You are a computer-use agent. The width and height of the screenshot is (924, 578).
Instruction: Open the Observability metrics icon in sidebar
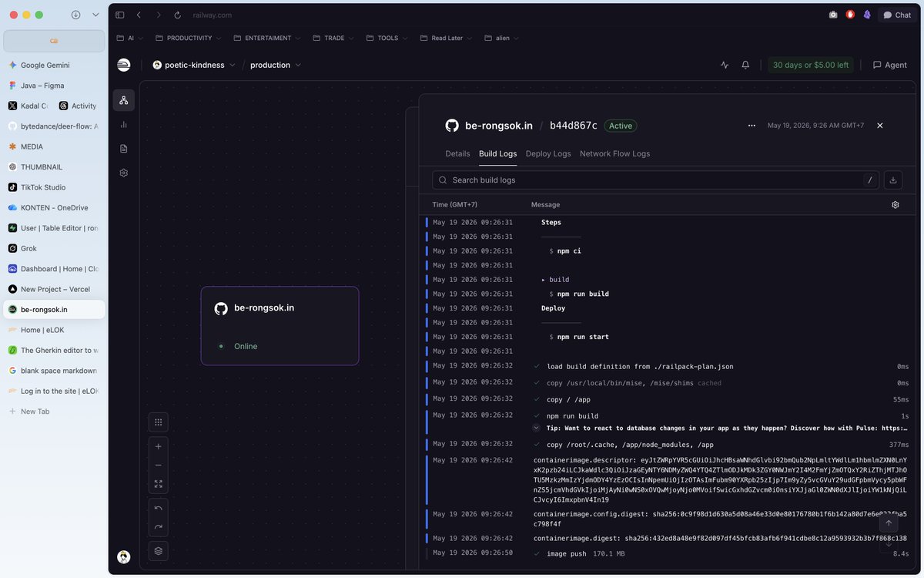point(123,124)
